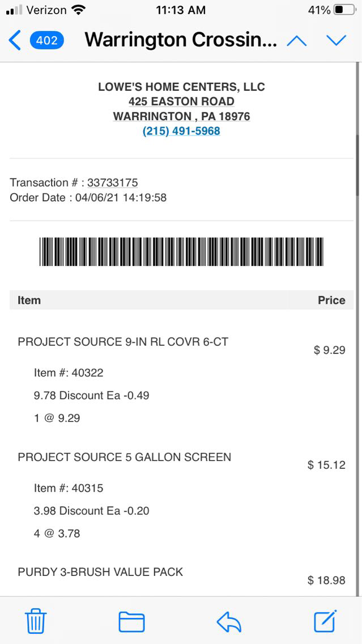Open the move to folder icon
362x644 pixels.
tap(131, 622)
